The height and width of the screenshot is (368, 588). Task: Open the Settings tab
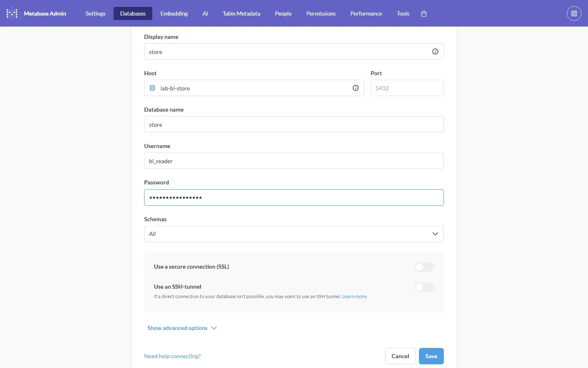click(x=96, y=13)
